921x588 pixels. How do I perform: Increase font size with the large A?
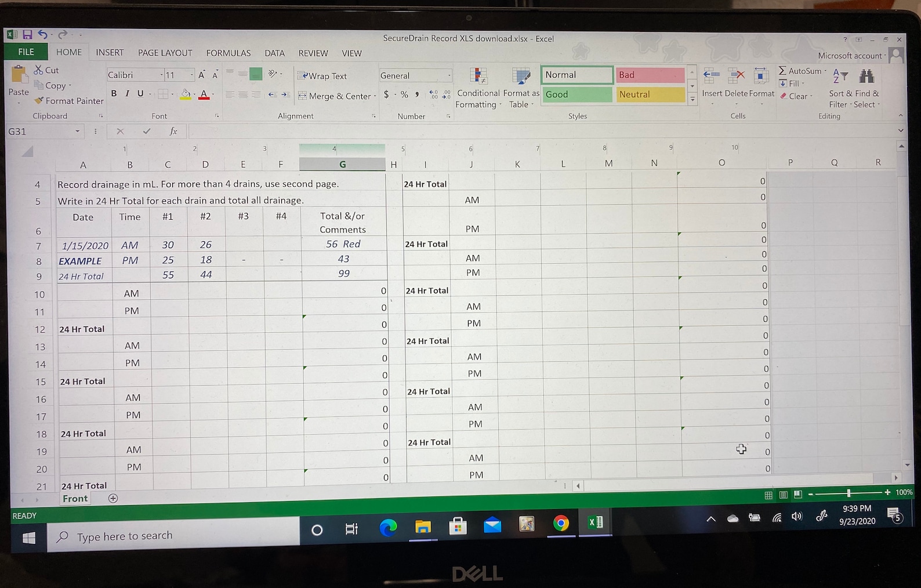201,75
